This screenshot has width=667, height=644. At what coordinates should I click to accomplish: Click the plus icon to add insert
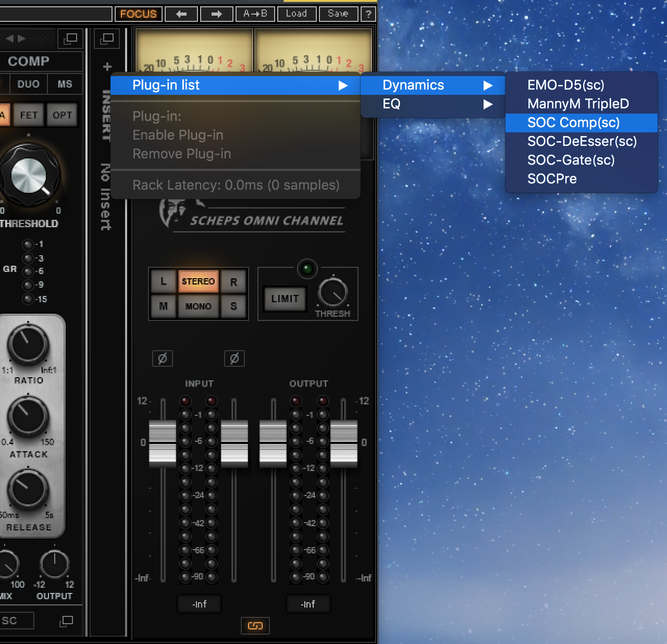pos(107,67)
